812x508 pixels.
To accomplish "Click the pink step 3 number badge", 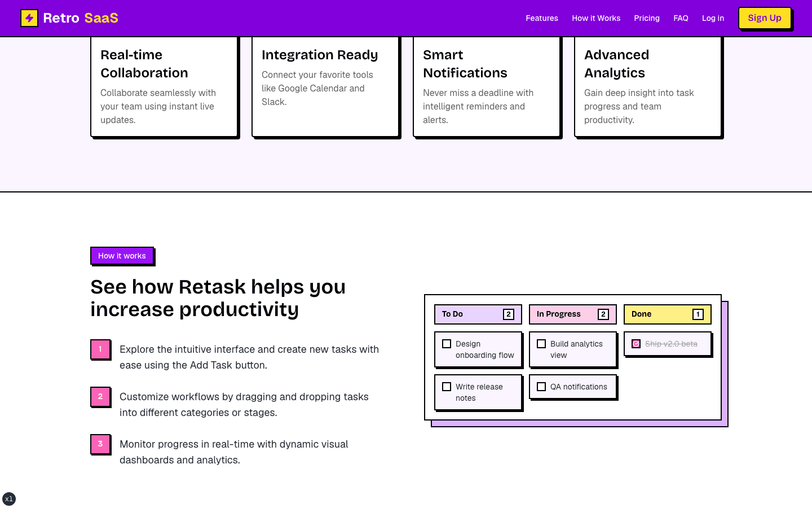I will point(100,444).
